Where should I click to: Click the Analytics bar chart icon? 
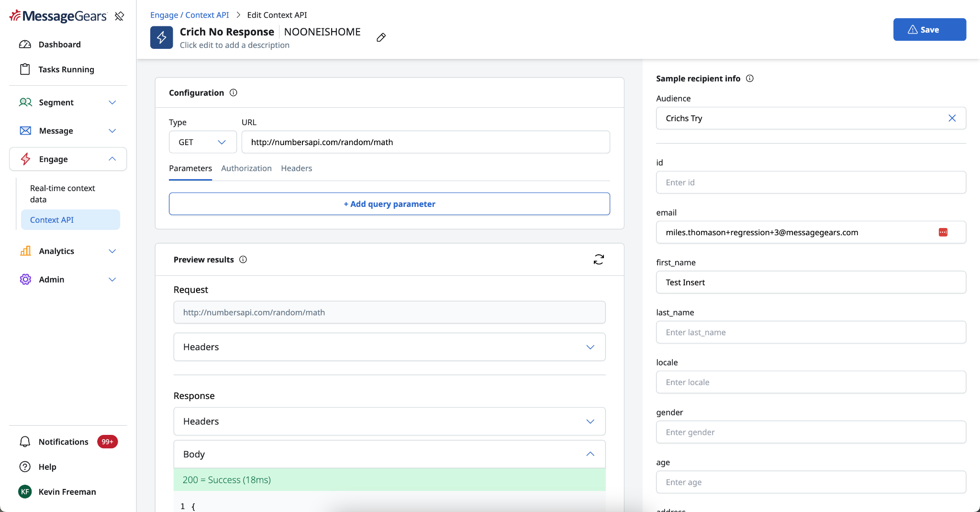[25, 251]
